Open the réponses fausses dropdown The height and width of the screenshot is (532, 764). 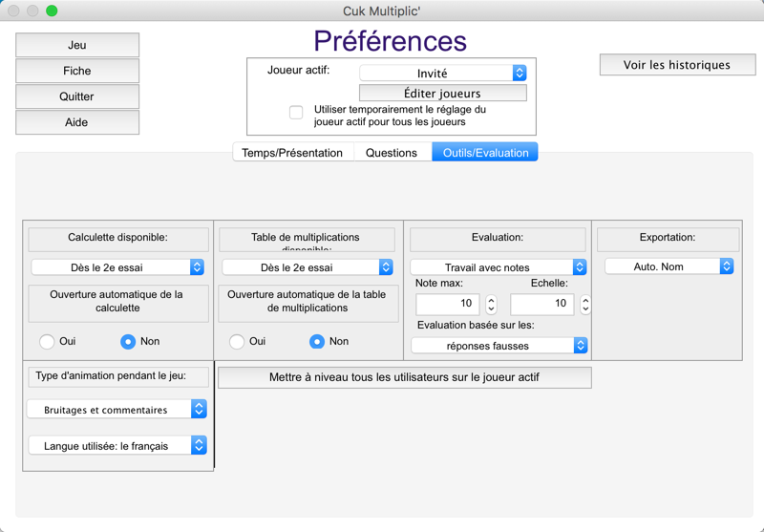point(499,346)
